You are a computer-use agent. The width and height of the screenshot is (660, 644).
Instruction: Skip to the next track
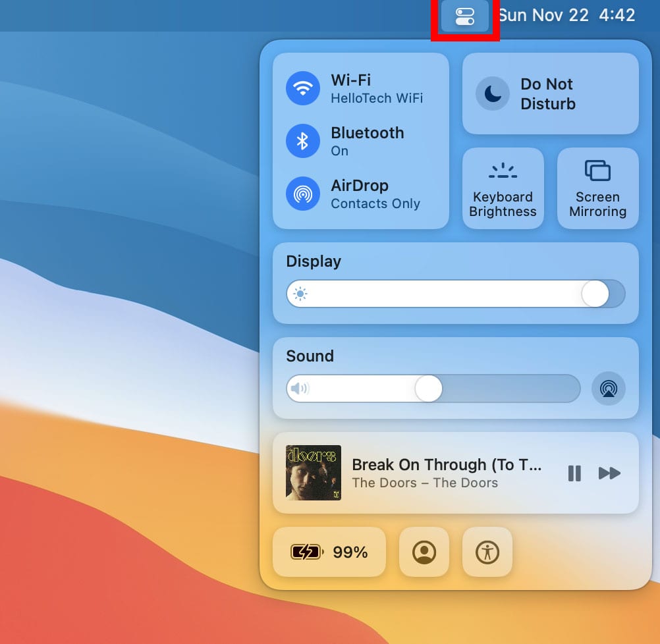click(x=609, y=473)
